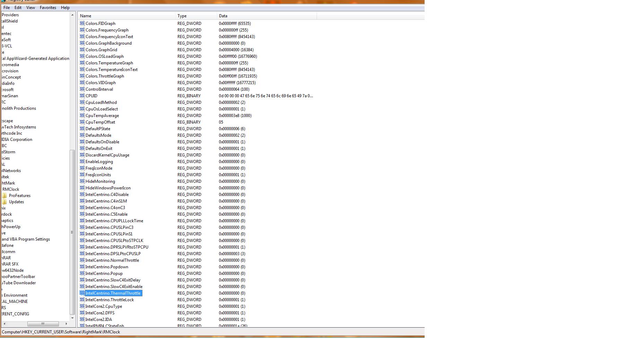The height and width of the screenshot is (341, 644).
Task: Click the icon beside IntelCentrino.Popdown
Action: click(x=82, y=267)
